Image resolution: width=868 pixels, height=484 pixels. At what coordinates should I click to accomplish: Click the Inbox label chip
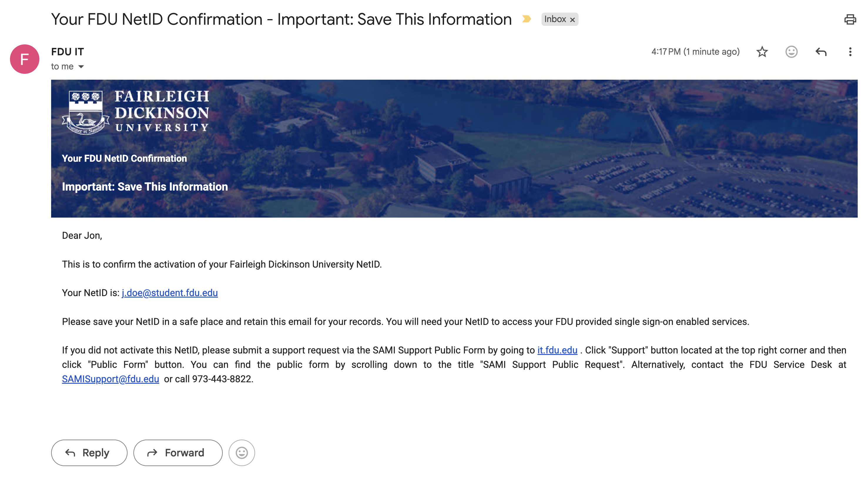555,19
